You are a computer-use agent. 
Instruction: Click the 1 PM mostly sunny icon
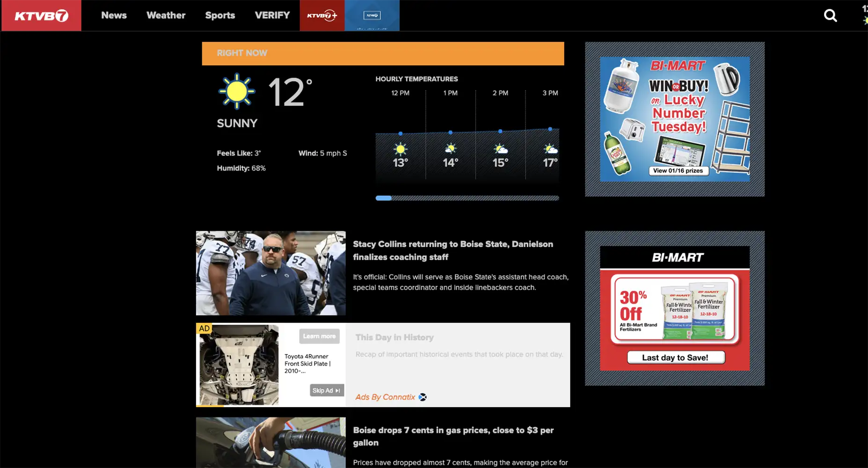pos(450,149)
